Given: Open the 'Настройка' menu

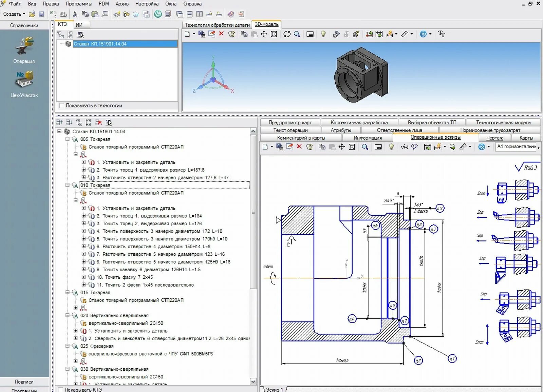Looking at the screenshot, I should click(147, 4).
